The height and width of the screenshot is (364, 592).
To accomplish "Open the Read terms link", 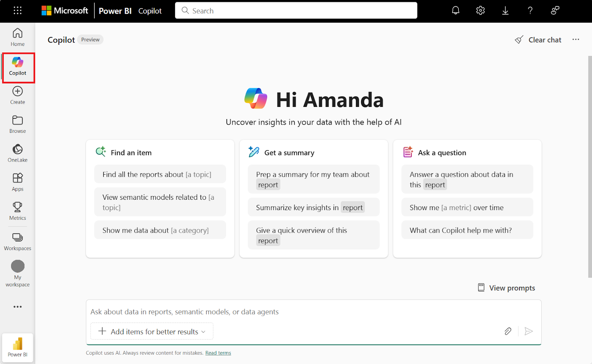I will click(x=218, y=353).
